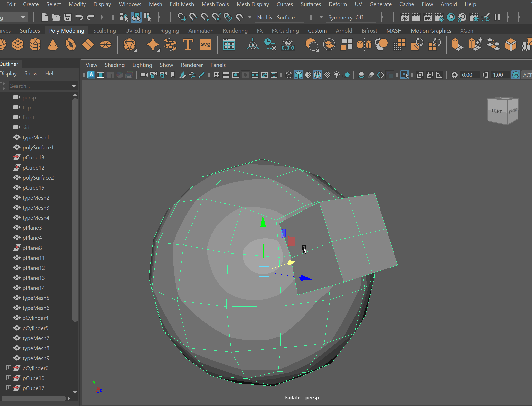Screen dimensions: 532x406
Task: Open the Mesh Tools menu
Action: coord(215,4)
